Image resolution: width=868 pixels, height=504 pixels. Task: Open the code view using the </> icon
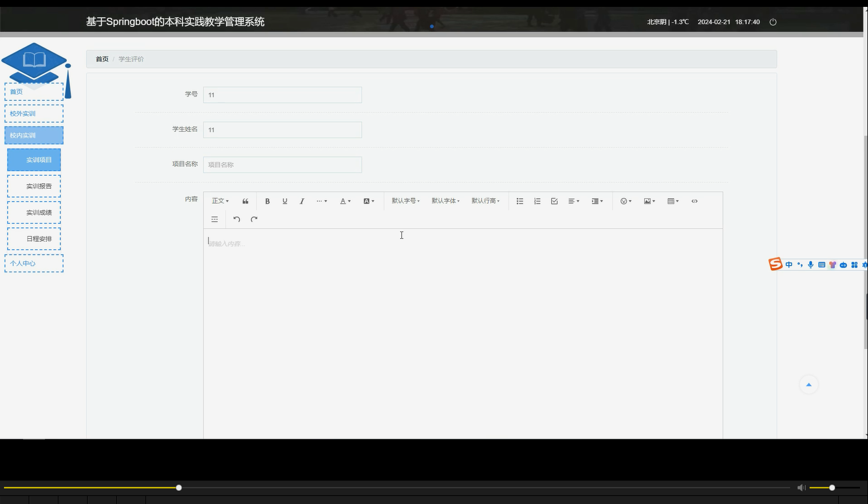pyautogui.click(x=694, y=201)
